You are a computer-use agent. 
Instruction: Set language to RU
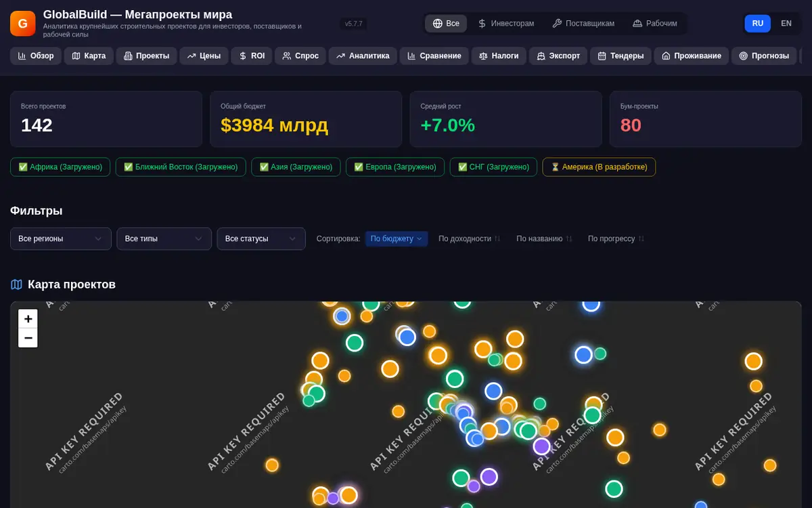tap(758, 23)
